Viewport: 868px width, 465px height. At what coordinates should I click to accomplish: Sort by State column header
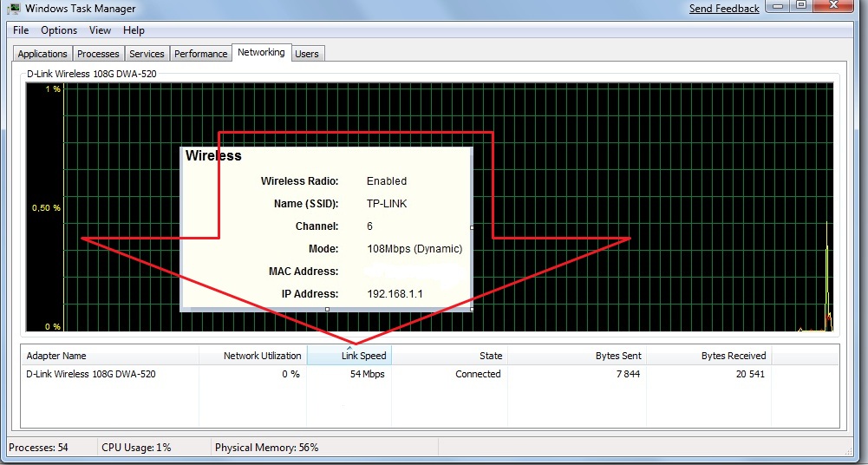[x=449, y=356]
